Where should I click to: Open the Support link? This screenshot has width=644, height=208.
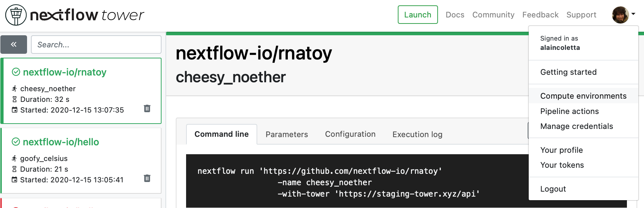click(581, 15)
